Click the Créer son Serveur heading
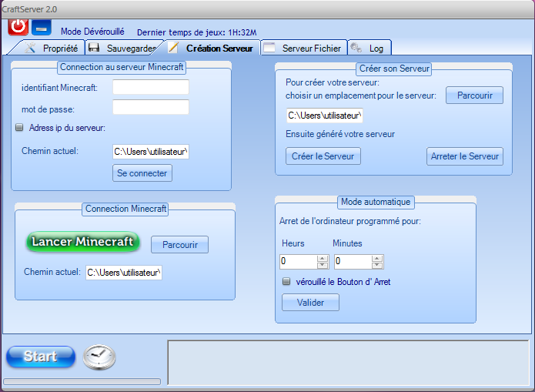535x392 pixels. pos(394,69)
